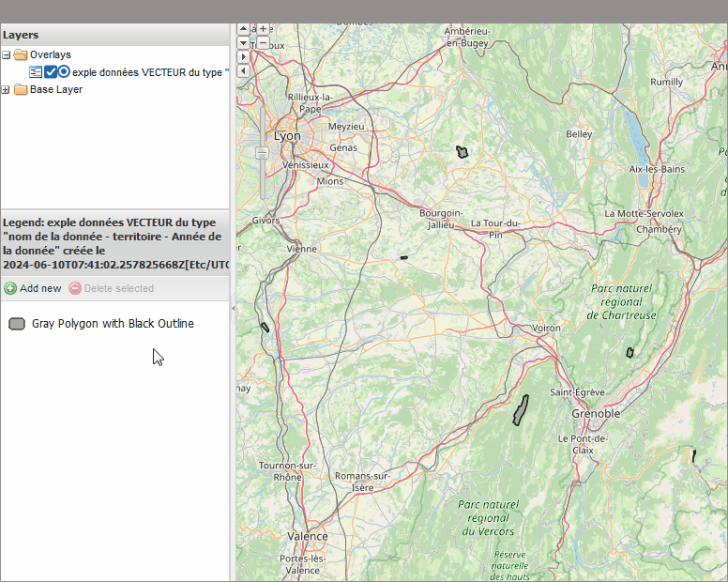728x582 pixels.
Task: Select the Base Layer tree item label
Action: pyautogui.click(x=55, y=90)
